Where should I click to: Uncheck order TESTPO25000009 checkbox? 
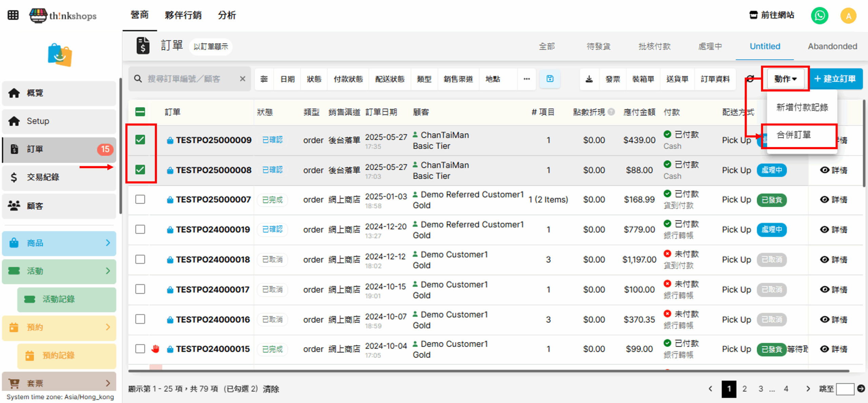point(140,140)
